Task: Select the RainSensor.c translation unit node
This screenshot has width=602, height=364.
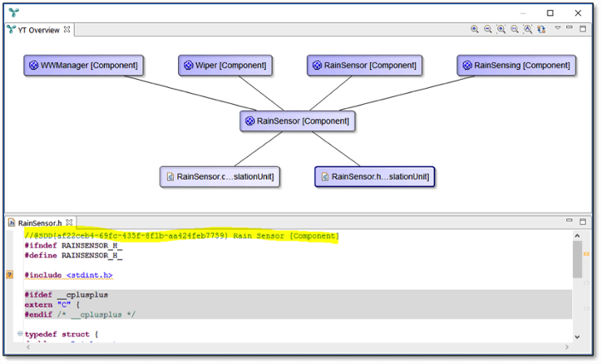Action: click(x=220, y=177)
